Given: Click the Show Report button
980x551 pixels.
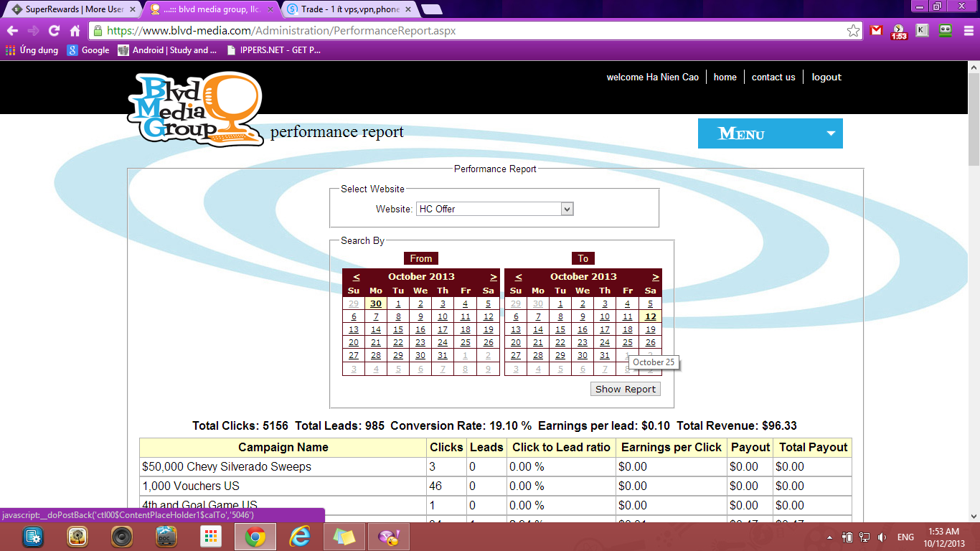Looking at the screenshot, I should pos(626,389).
